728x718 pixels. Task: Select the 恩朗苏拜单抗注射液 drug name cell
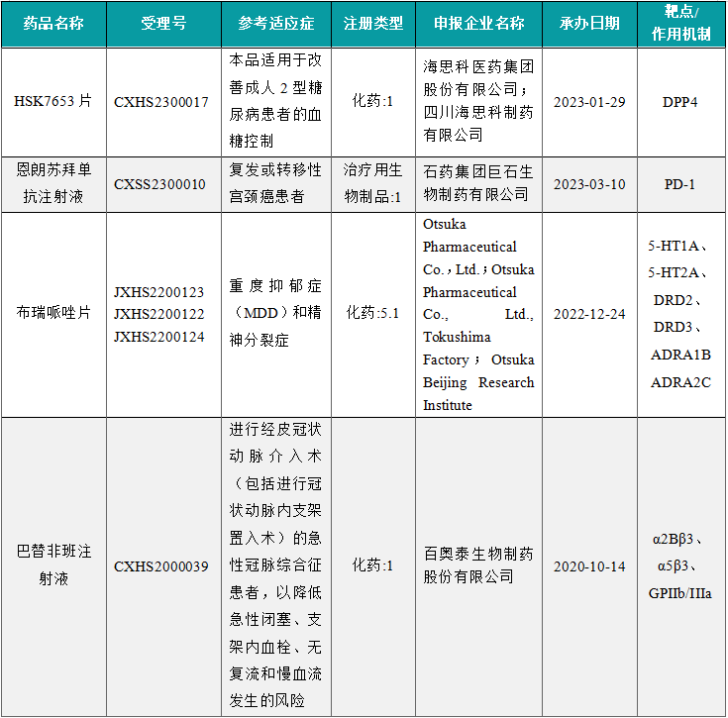pyautogui.click(x=53, y=184)
